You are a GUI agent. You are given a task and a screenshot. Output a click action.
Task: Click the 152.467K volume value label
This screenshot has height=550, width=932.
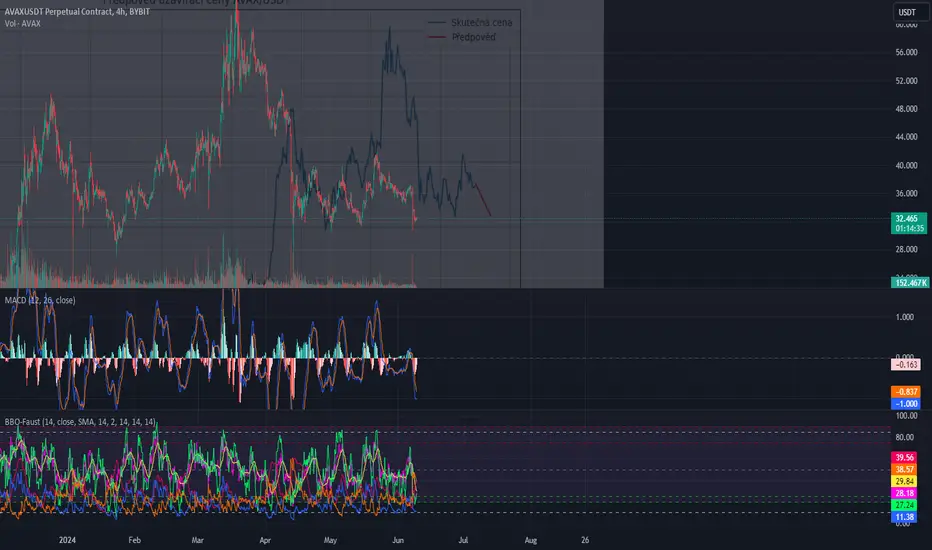coord(910,283)
